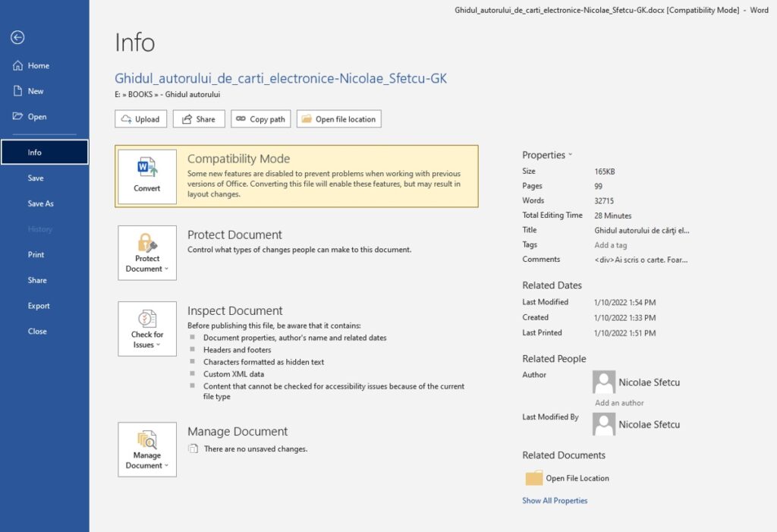Click Add an author field
The height and width of the screenshot is (532, 777).
[619, 402]
